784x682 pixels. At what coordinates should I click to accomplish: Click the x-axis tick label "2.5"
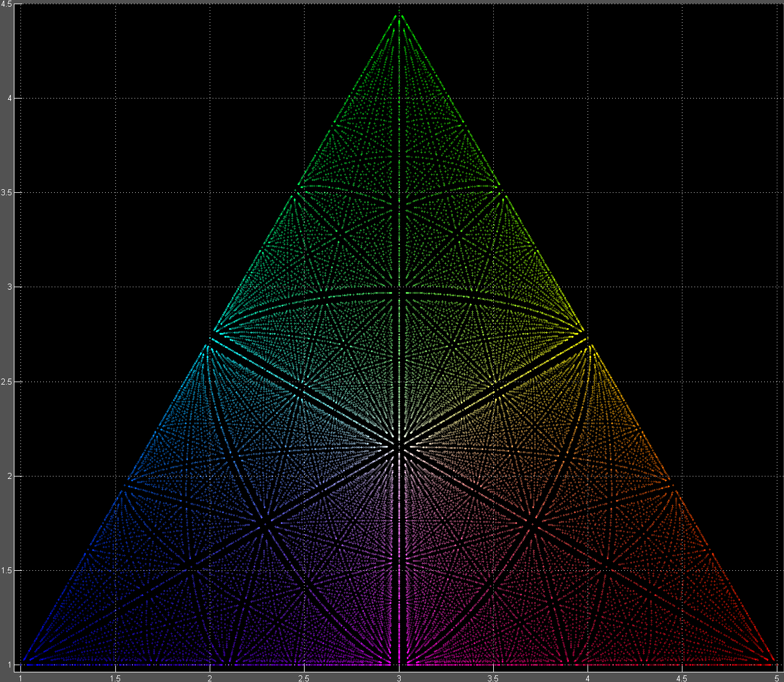[x=304, y=677]
